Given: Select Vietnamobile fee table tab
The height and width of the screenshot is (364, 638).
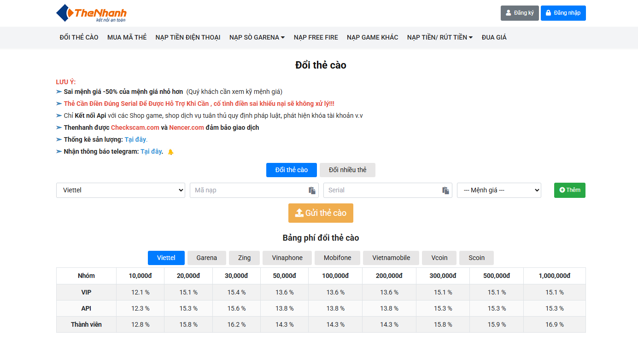Looking at the screenshot, I should coord(391,258).
